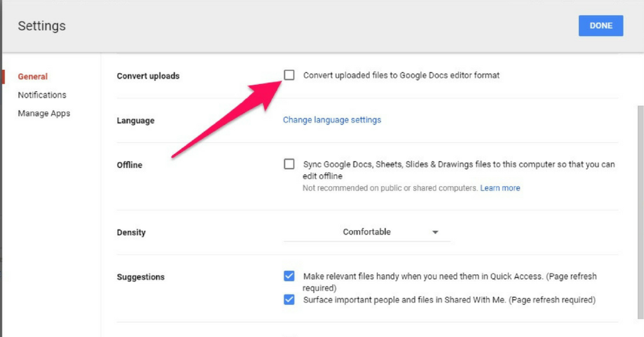
Task: Click the vertical scrollbar of the settings
Action: click(640, 212)
